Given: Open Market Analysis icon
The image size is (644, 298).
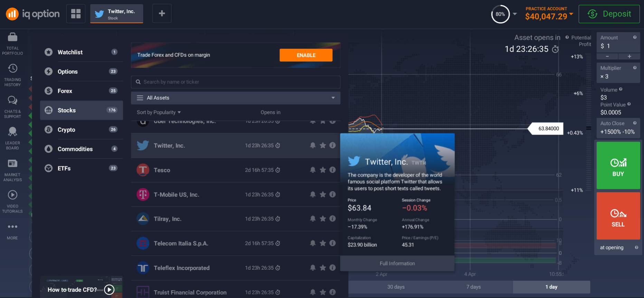Looking at the screenshot, I should tap(12, 164).
